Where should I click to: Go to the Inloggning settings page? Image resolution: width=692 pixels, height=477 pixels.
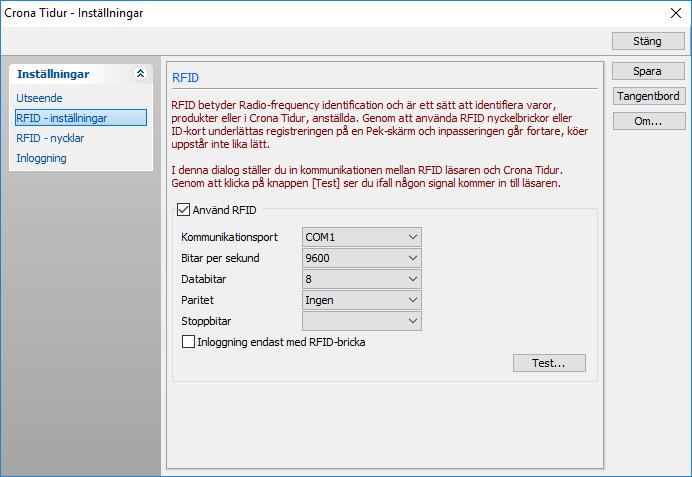[x=41, y=158]
